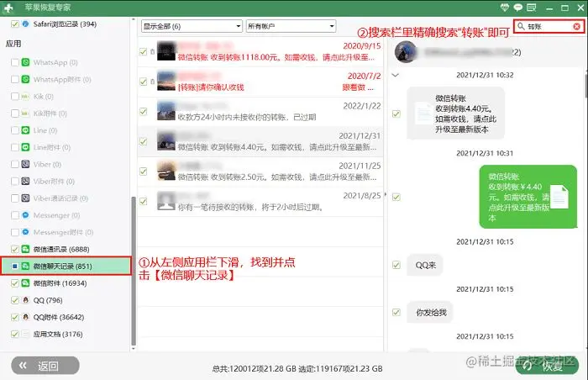Image resolution: width=588 pixels, height=380 pixels.
Task: Click file icon in green 微信转账 bubble
Action: [x=559, y=197]
